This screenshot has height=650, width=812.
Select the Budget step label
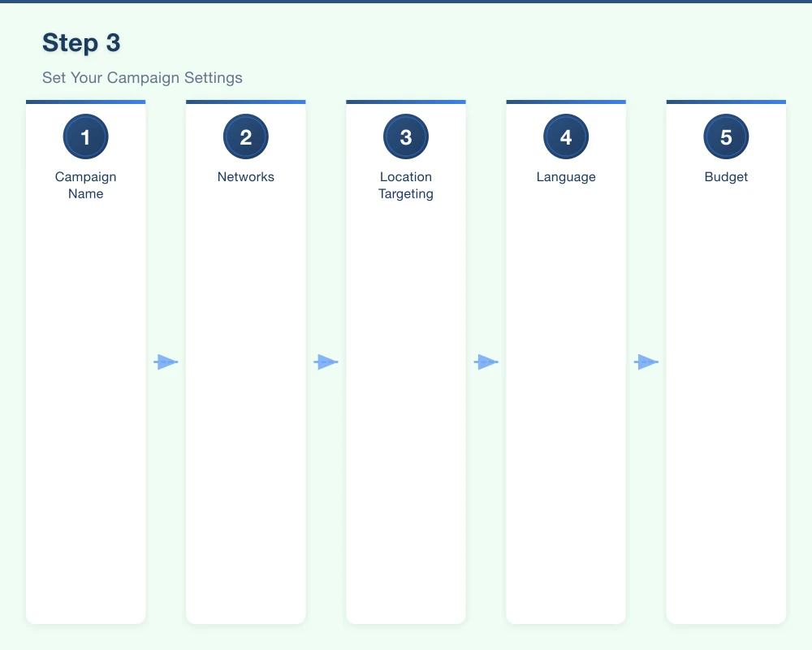(x=725, y=176)
